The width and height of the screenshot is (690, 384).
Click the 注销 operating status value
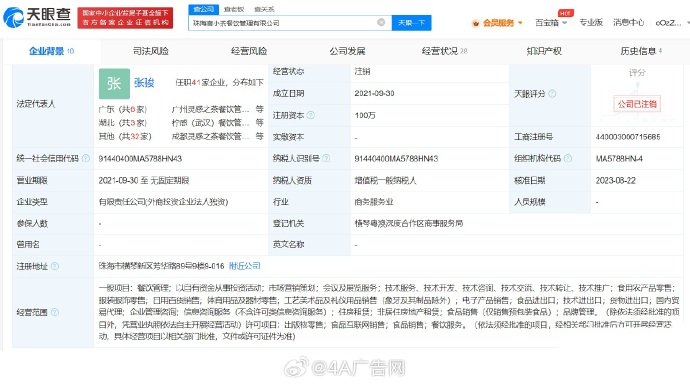(x=362, y=71)
